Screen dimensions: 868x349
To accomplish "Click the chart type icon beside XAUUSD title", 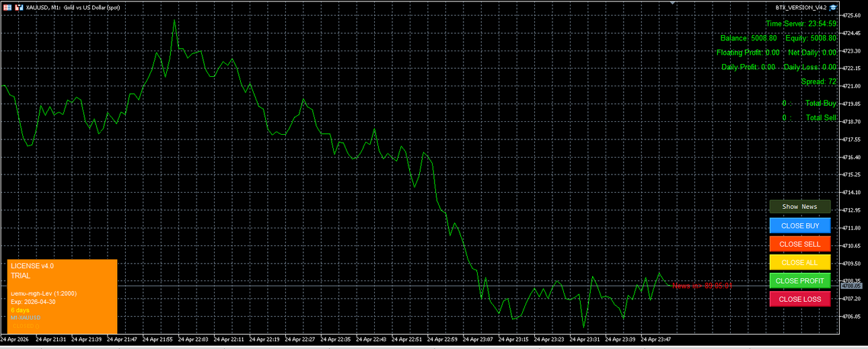I will pyautogui.click(x=18, y=7).
